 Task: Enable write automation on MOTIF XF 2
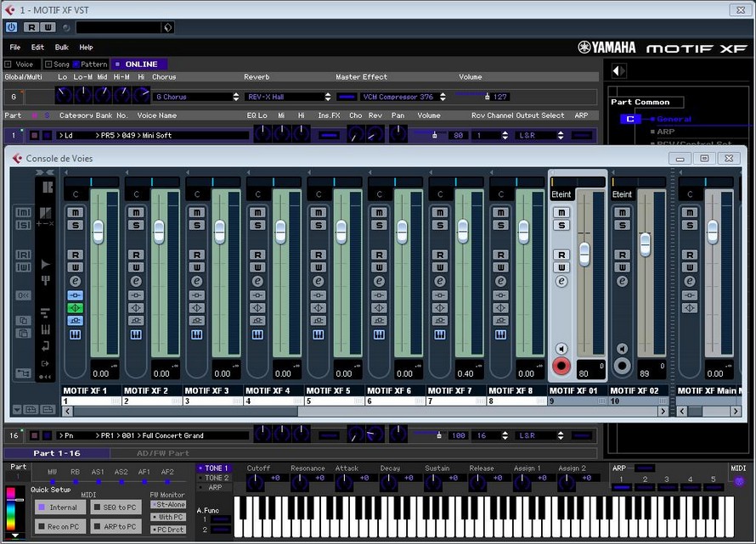(136, 267)
